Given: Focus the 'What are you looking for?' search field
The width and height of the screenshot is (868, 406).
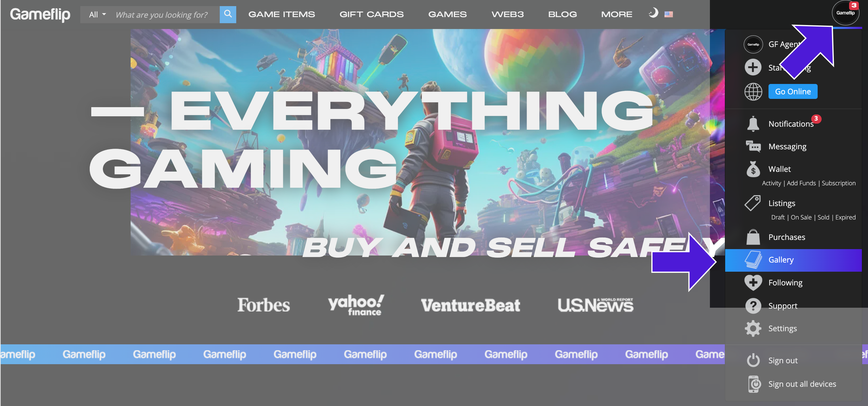Looking at the screenshot, I should coord(165,14).
